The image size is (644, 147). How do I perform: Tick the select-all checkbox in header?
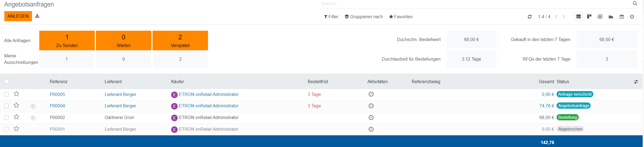click(x=6, y=81)
